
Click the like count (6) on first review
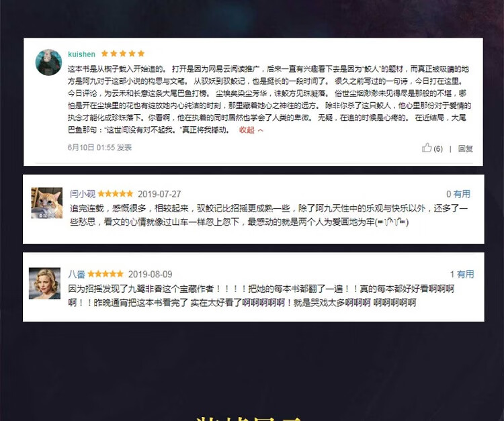tap(438, 148)
